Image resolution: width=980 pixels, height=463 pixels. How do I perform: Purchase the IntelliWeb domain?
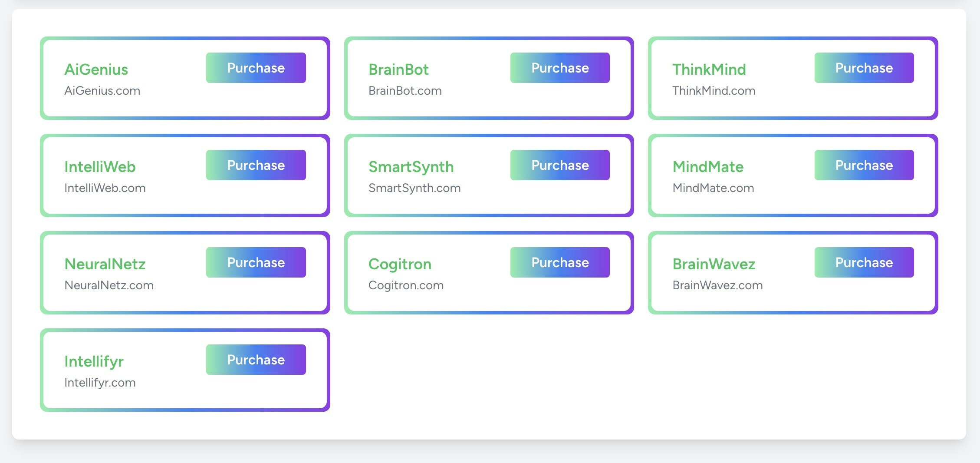pos(256,165)
